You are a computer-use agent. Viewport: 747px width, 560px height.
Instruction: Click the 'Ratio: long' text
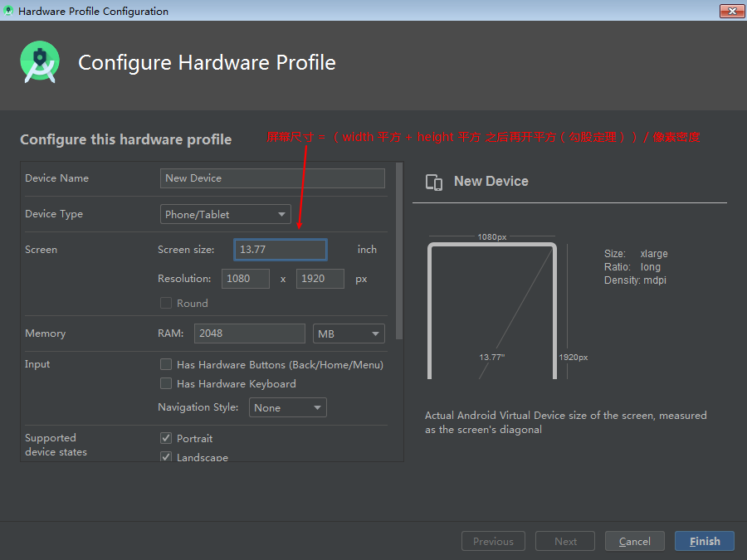coord(632,266)
